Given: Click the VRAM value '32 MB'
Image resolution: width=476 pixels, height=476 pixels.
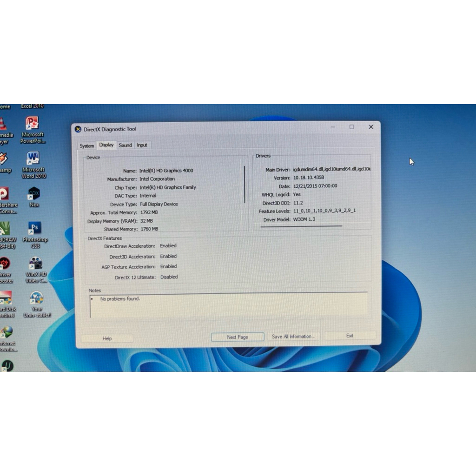Looking at the screenshot, I should click(146, 221).
